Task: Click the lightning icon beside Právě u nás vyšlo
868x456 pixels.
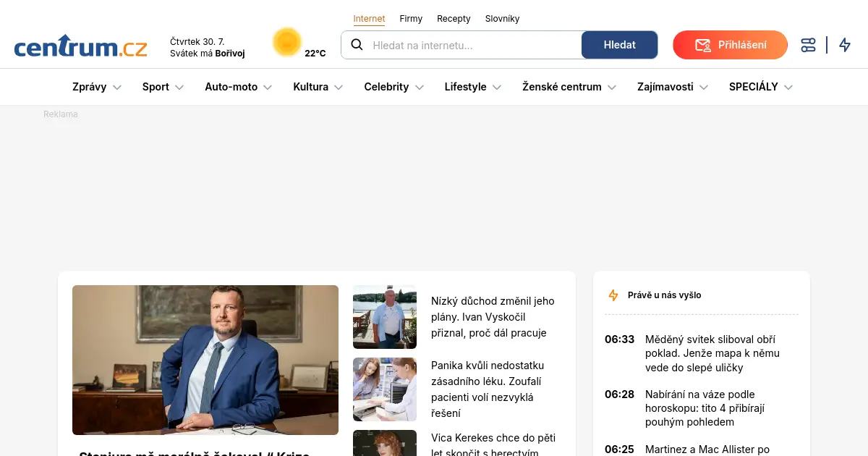Action: 613,295
